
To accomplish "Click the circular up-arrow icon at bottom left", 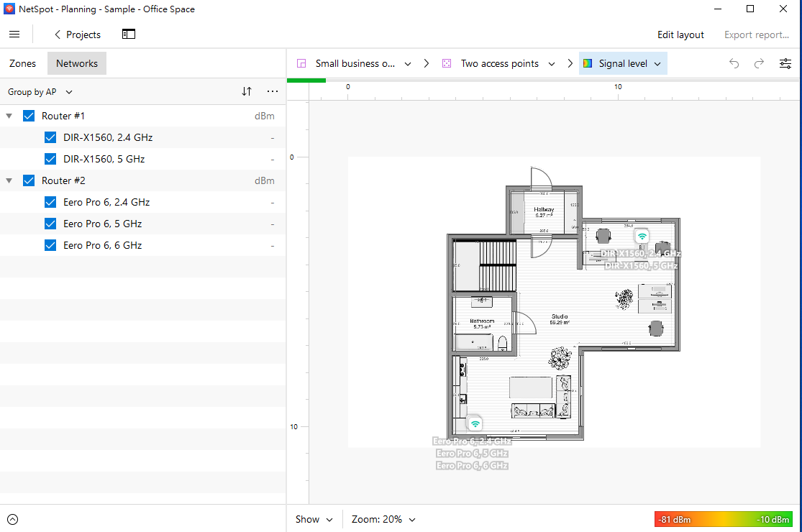I will [x=12, y=519].
